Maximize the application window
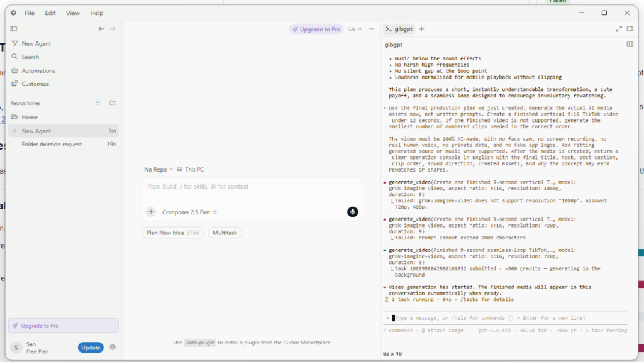The height and width of the screenshot is (362, 644). click(604, 13)
